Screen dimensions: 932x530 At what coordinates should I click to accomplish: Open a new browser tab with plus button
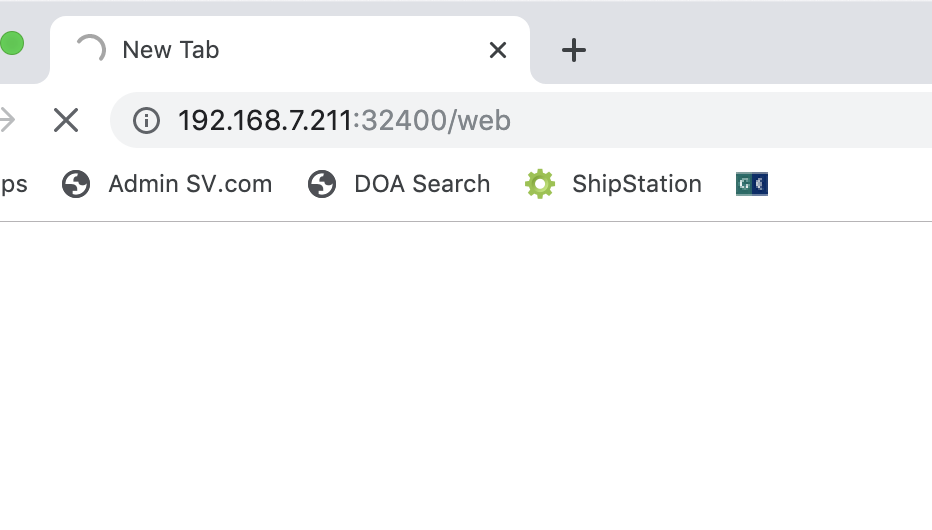point(574,50)
